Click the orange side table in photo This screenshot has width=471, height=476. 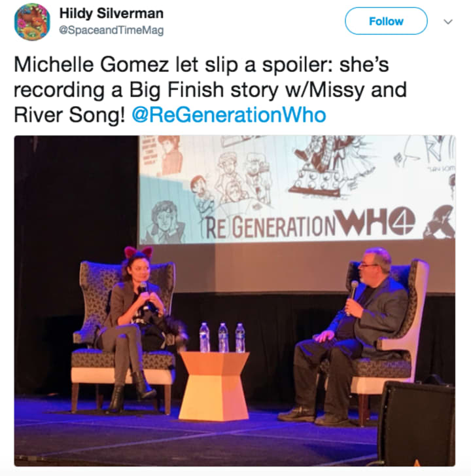point(214,386)
